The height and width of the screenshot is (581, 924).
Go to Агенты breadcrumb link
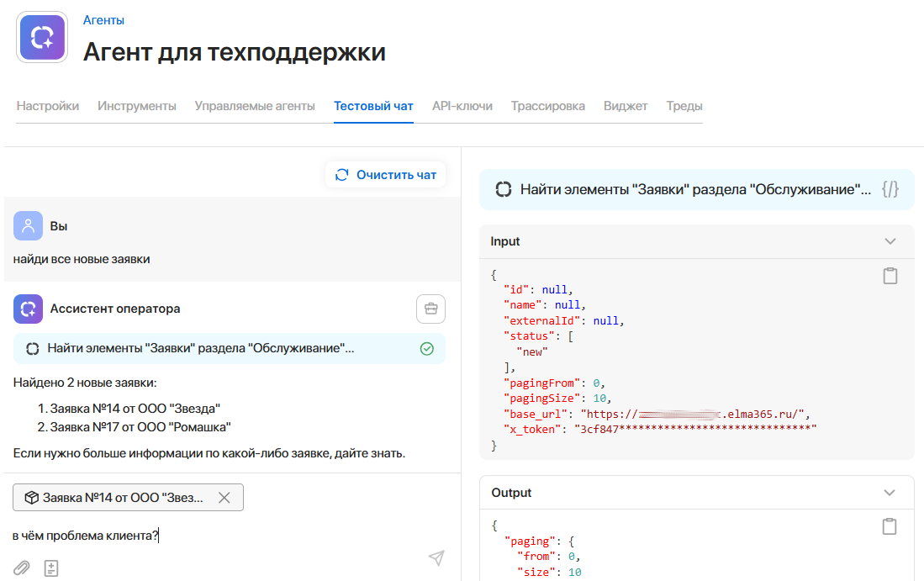[103, 20]
